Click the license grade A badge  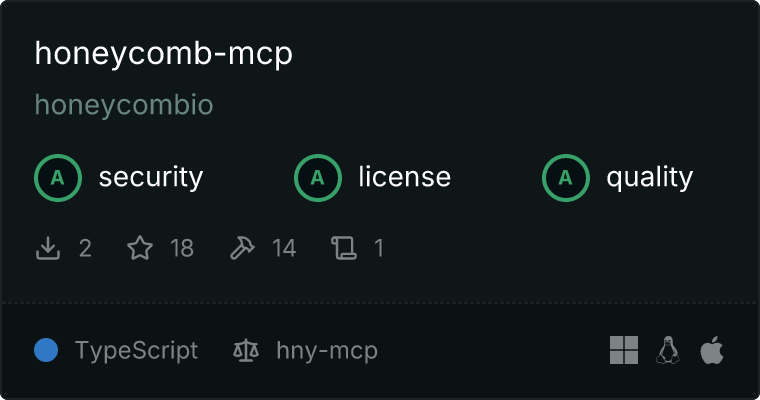(318, 178)
